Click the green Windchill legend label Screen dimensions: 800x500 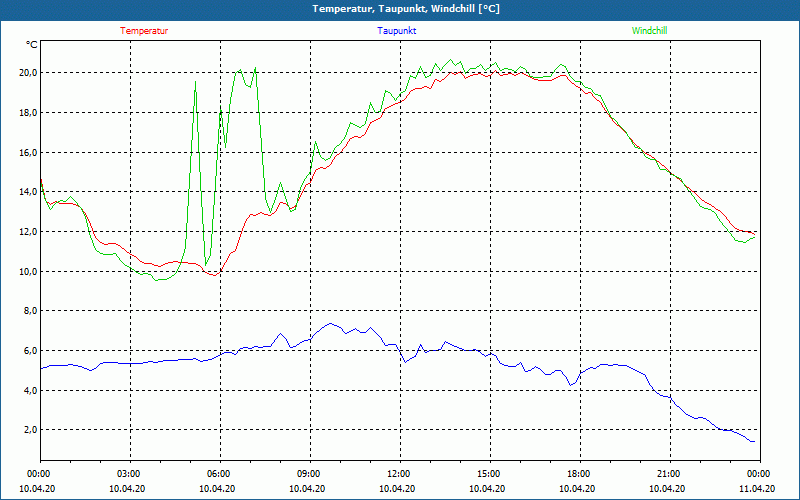pos(649,31)
